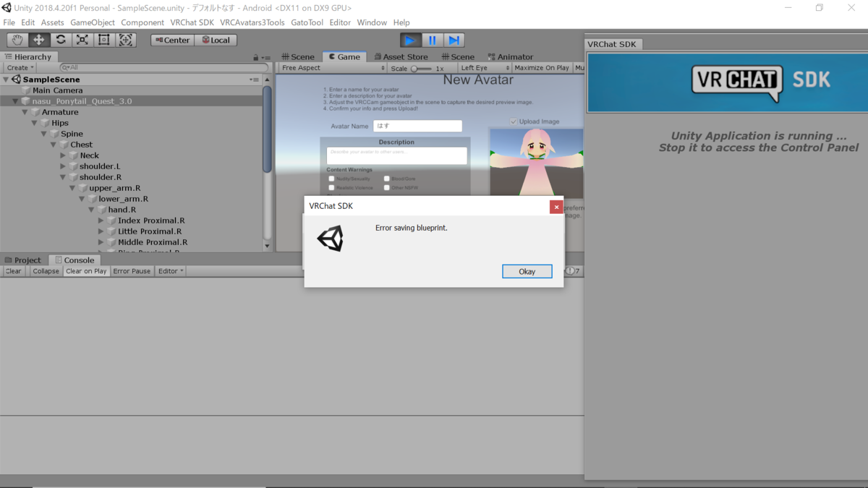Collapse the nasu_Ponytail_Quest_3.0 object
The width and height of the screenshot is (868, 488).
pyautogui.click(x=16, y=101)
